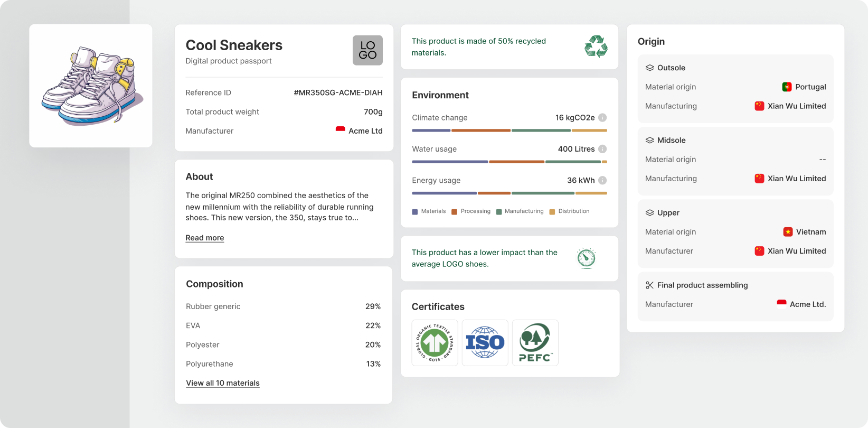Click the info icon beside Climate change value

coord(602,118)
